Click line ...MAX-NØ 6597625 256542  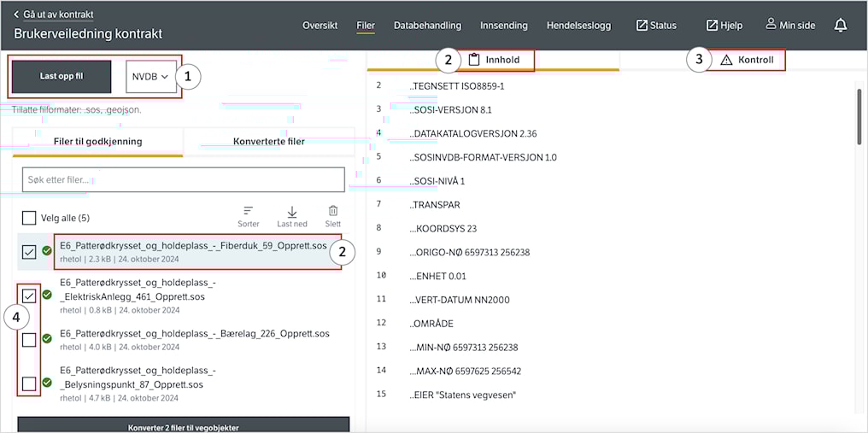point(466,371)
